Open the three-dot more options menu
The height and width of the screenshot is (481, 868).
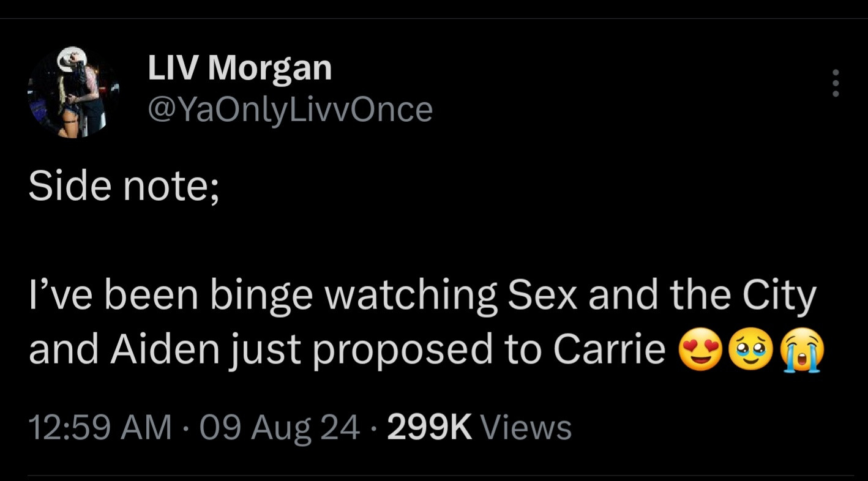[836, 83]
